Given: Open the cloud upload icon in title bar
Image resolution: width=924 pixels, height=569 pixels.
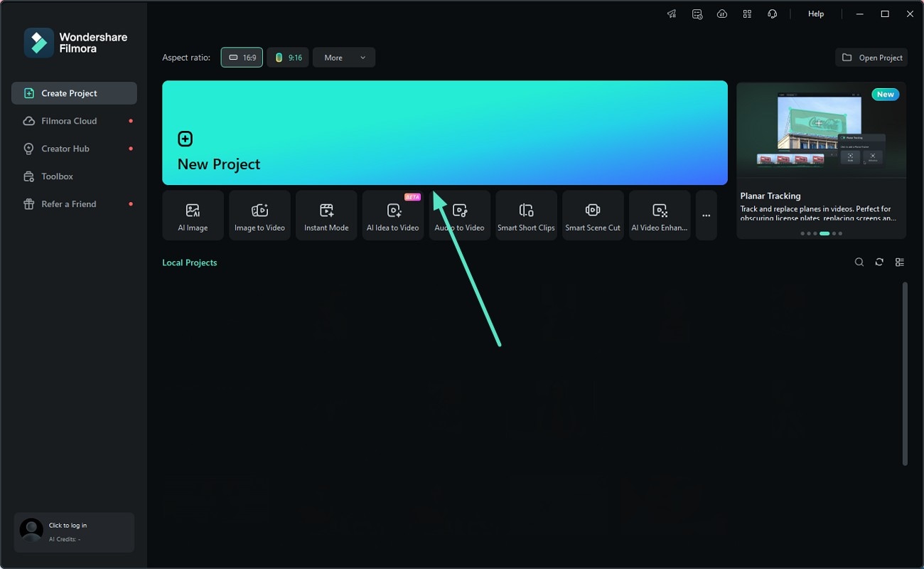Looking at the screenshot, I should click(x=722, y=14).
